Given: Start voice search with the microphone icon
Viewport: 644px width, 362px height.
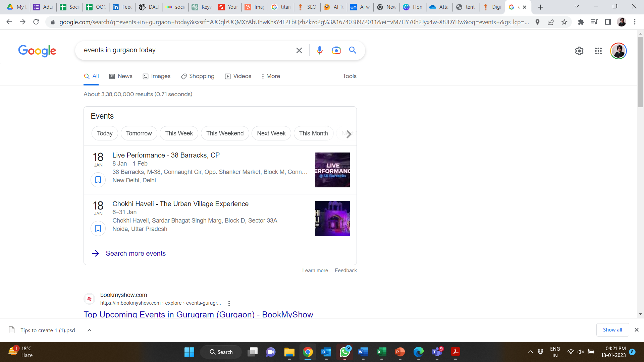Looking at the screenshot, I should click(x=319, y=50).
